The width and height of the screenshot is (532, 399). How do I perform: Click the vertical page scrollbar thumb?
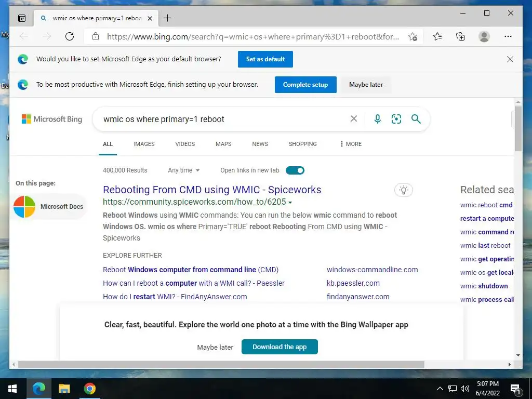[x=518, y=128]
